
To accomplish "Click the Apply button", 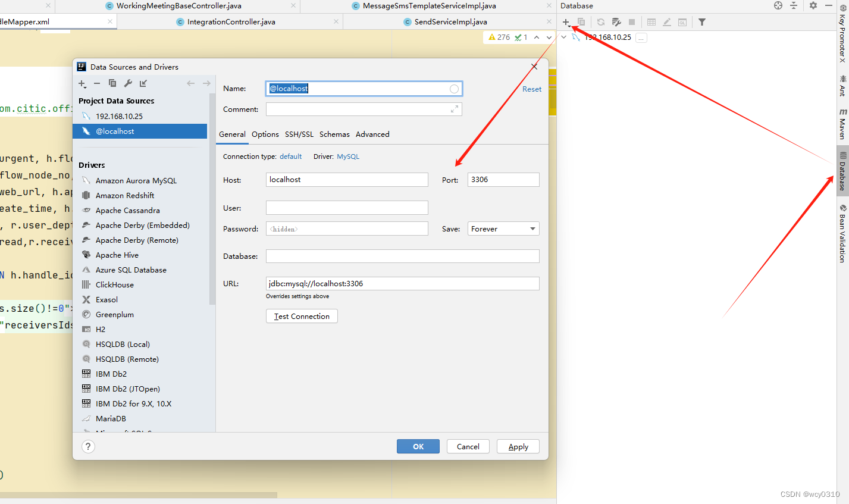I will click(x=518, y=446).
